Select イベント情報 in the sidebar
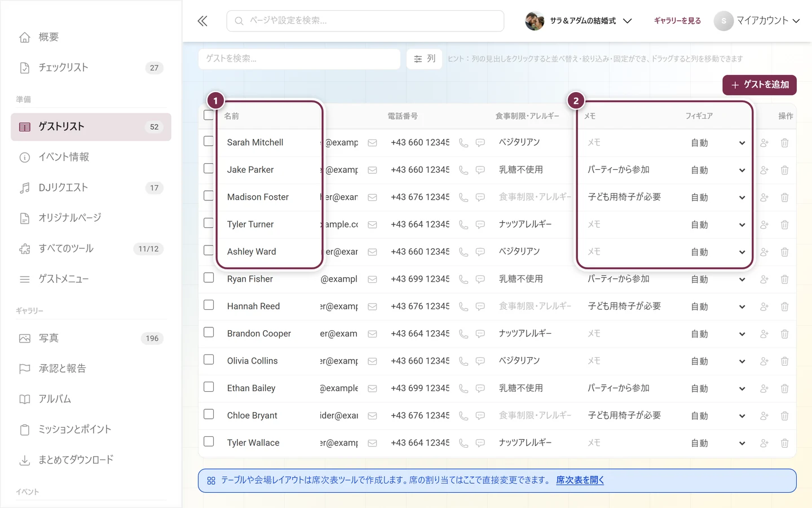 pyautogui.click(x=91, y=157)
